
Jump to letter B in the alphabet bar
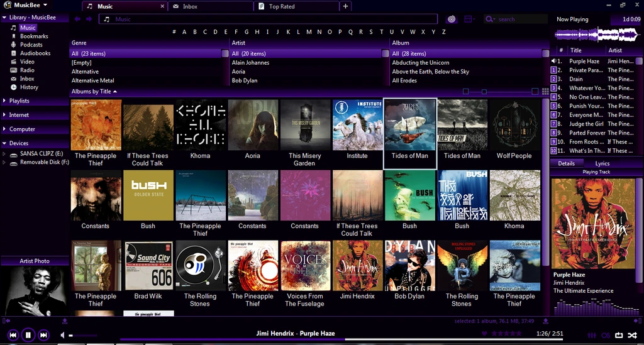[x=195, y=32]
